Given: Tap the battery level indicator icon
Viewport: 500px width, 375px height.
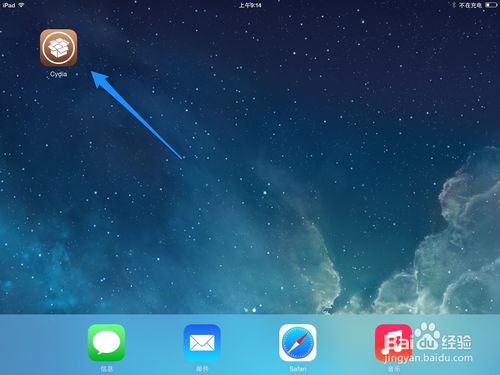Looking at the screenshot, I should click(x=491, y=5).
